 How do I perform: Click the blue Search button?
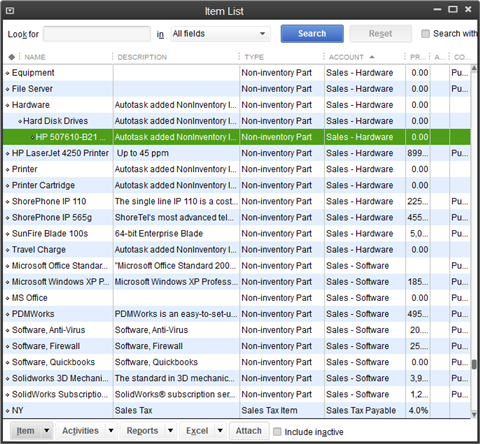click(x=312, y=34)
